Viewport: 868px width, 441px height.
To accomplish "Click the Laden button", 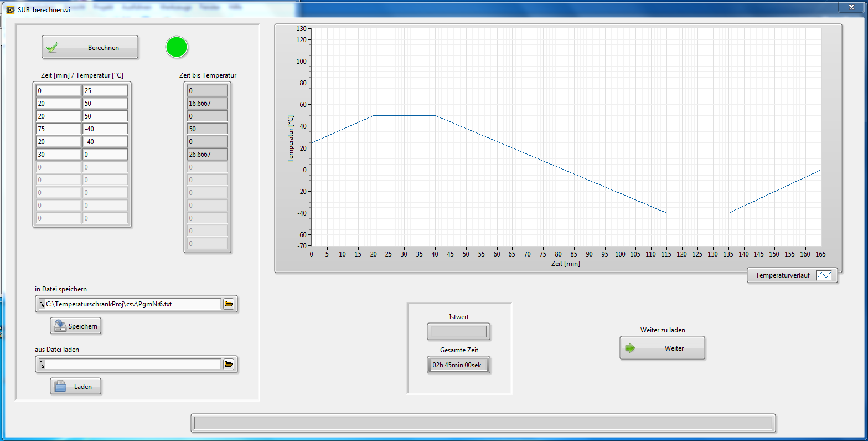I will point(76,386).
